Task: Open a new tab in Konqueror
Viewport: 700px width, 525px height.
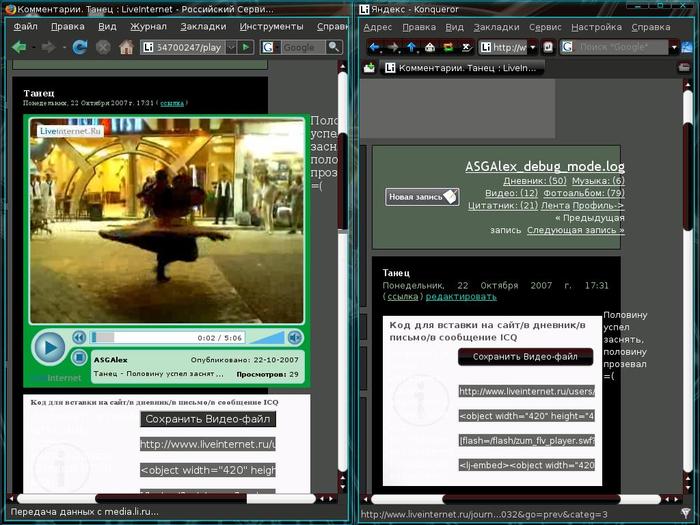Action: (x=369, y=68)
